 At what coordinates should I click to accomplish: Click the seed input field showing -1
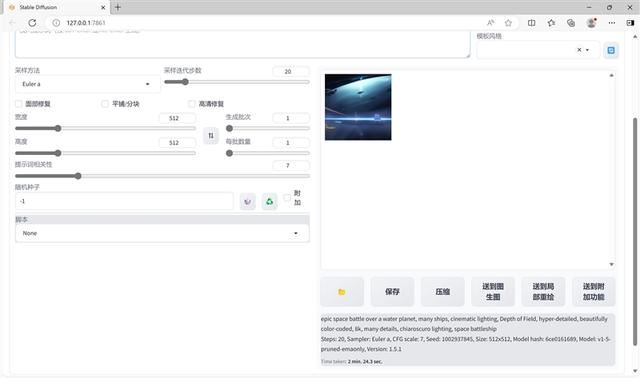pos(124,201)
